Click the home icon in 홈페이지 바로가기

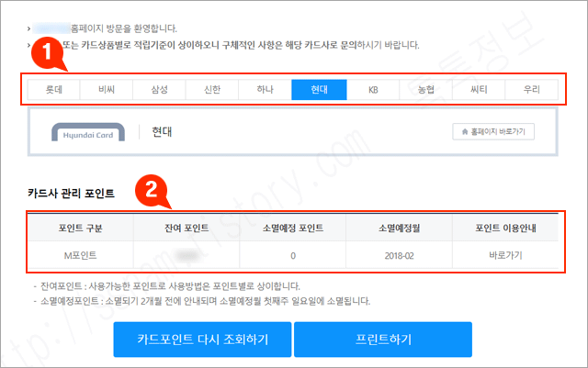tap(465, 131)
